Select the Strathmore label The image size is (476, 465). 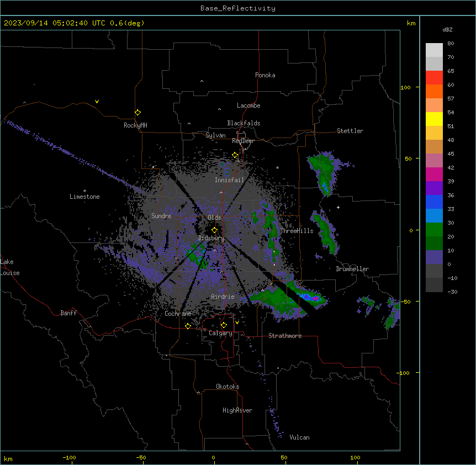[x=285, y=336]
